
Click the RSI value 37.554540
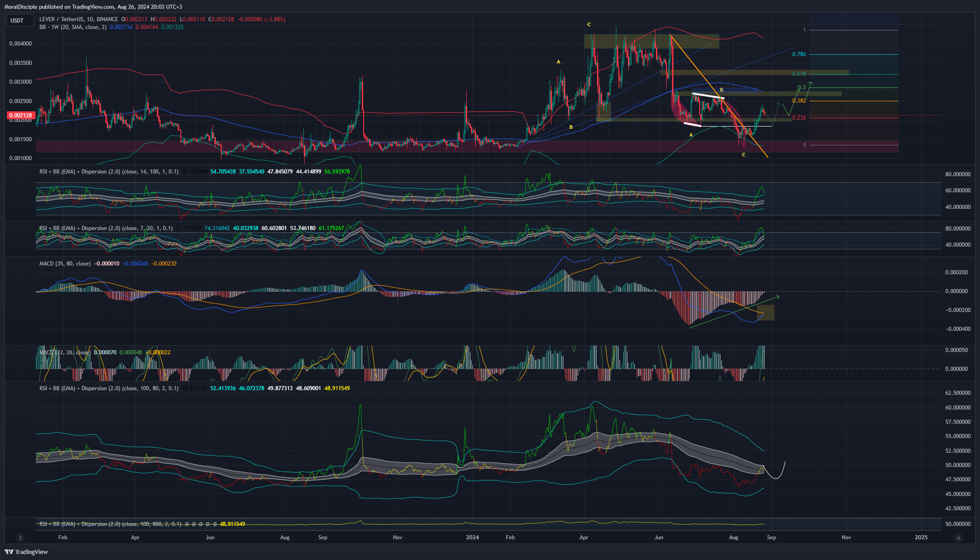[x=251, y=172]
